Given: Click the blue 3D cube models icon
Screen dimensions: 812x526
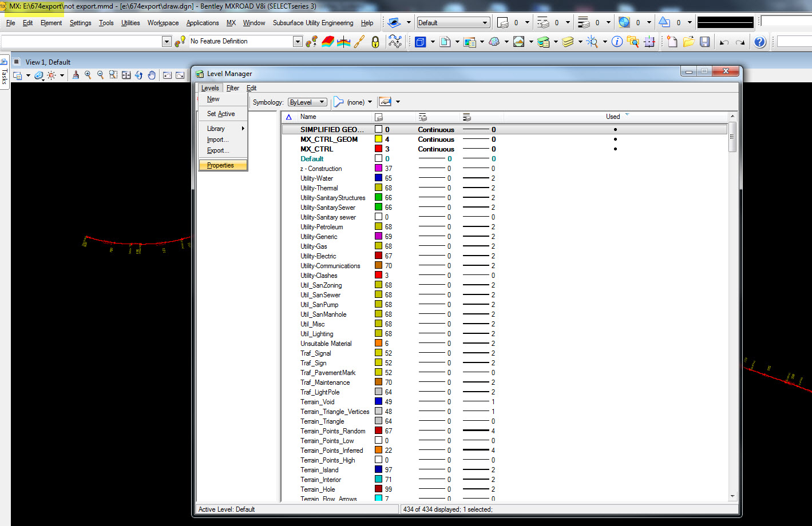Looking at the screenshot, I should (421, 42).
